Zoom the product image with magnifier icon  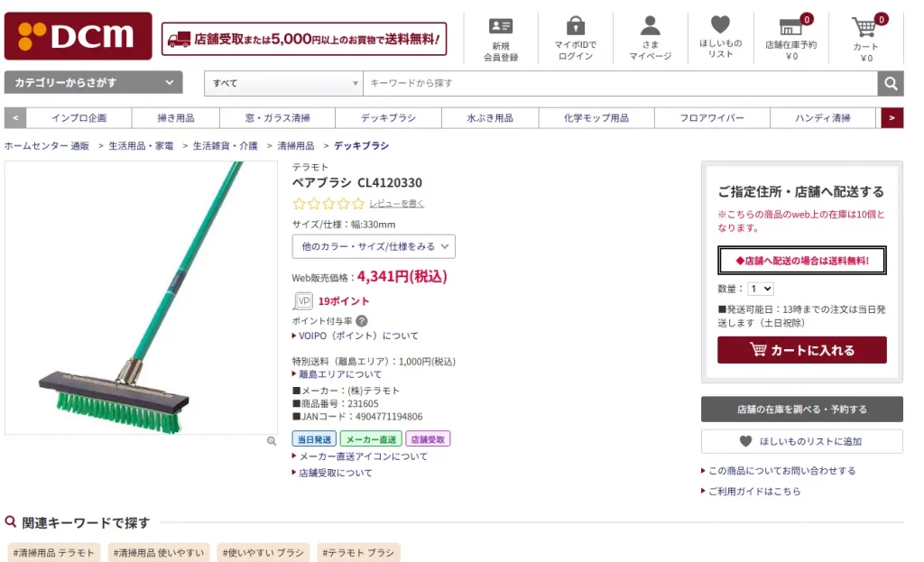pos(272,440)
